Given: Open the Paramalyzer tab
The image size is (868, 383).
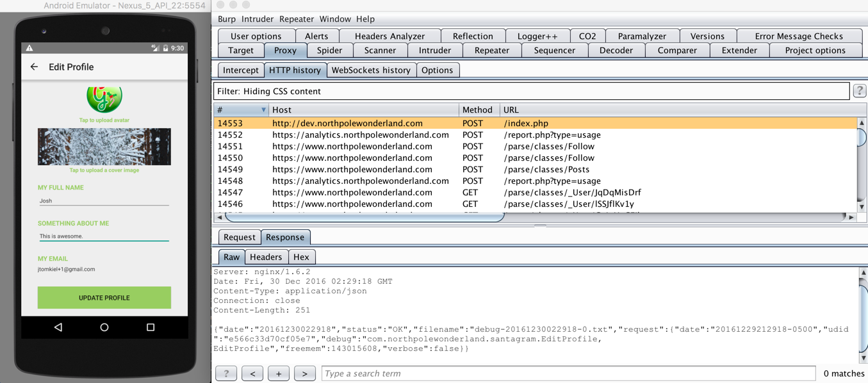Looking at the screenshot, I should coord(642,36).
